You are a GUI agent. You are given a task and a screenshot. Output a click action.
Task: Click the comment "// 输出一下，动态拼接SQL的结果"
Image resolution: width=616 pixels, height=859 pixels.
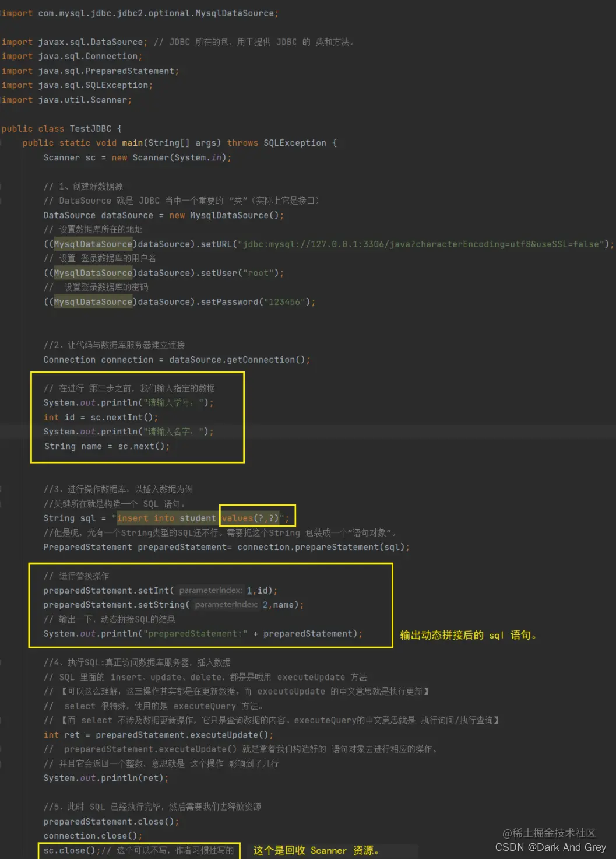110,619
